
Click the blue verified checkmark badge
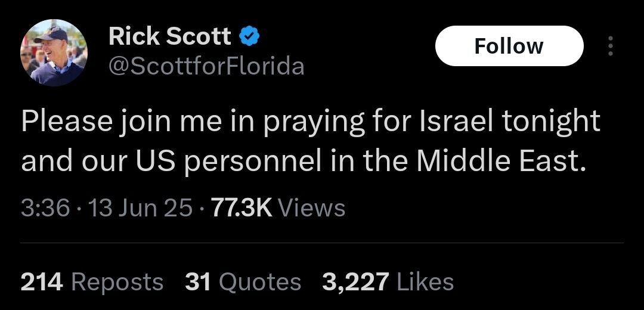point(249,37)
